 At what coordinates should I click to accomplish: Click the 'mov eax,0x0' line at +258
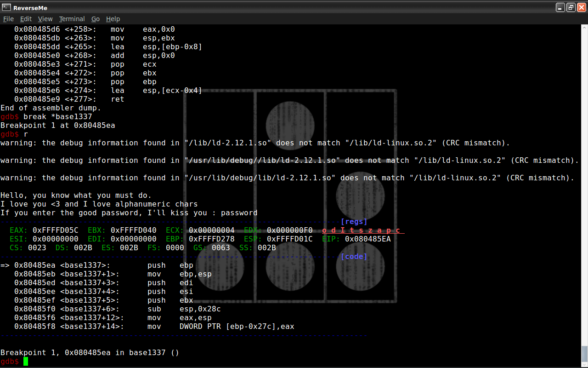click(x=95, y=29)
